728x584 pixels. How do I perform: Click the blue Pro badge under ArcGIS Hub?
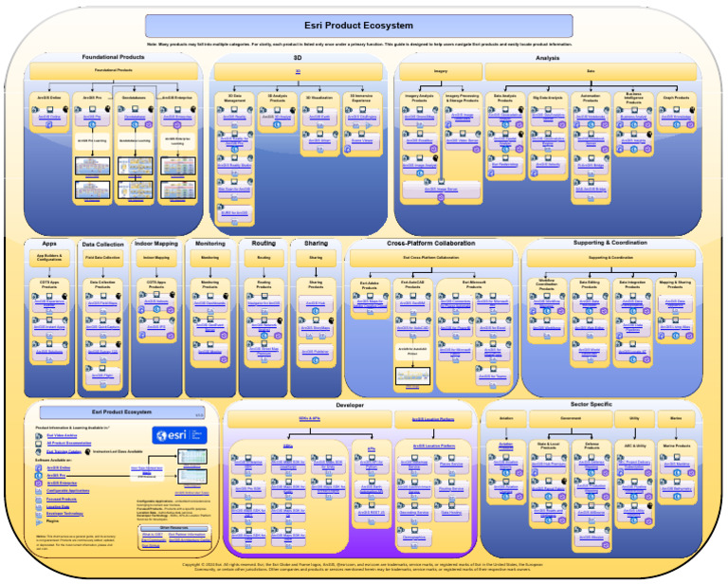[316, 311]
